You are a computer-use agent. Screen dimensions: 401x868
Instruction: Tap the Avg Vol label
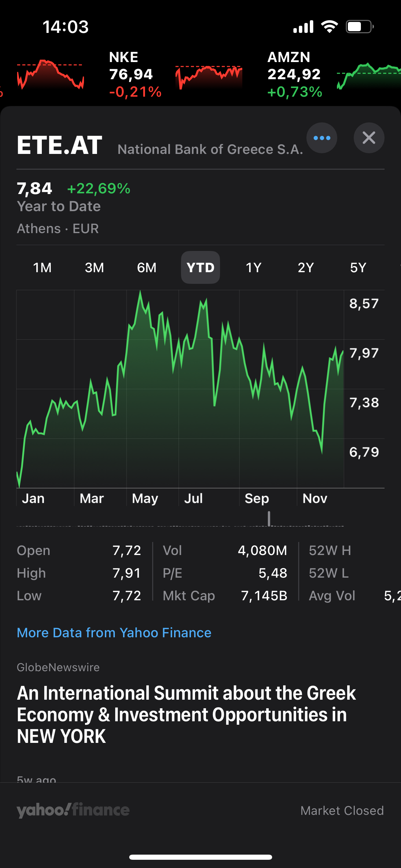point(332,596)
